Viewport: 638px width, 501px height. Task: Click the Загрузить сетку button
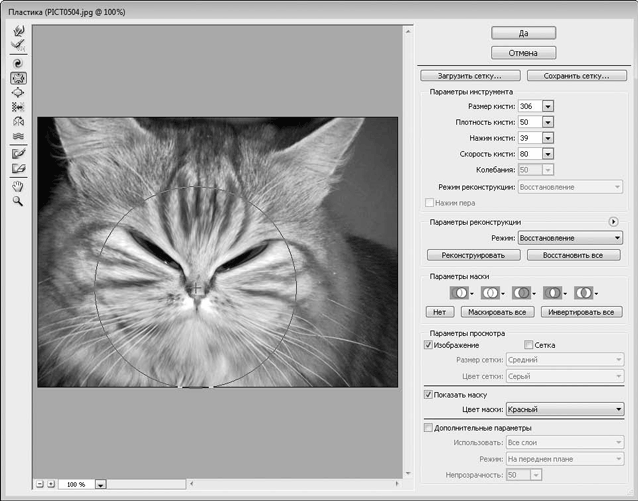pos(470,75)
